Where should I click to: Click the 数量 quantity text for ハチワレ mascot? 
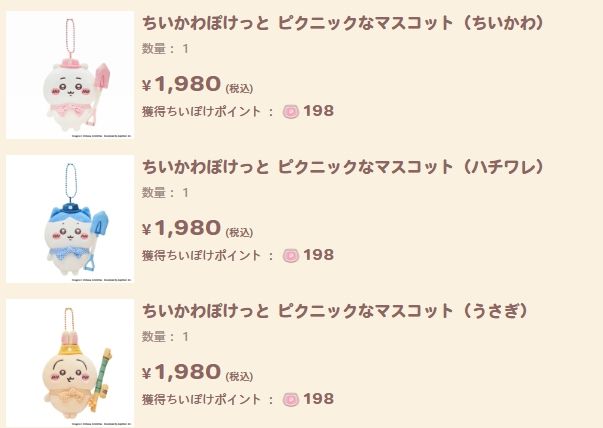point(165,192)
